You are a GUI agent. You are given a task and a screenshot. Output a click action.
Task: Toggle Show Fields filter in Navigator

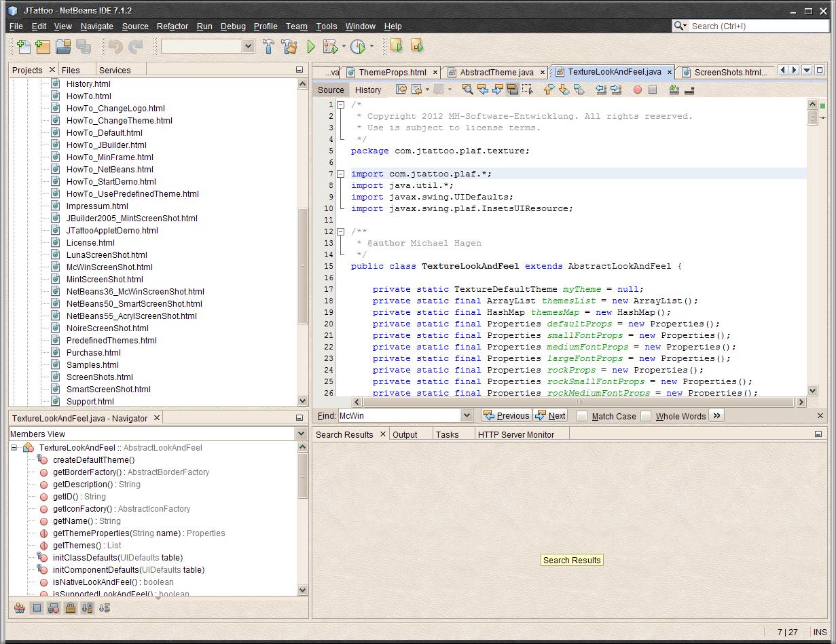37,608
